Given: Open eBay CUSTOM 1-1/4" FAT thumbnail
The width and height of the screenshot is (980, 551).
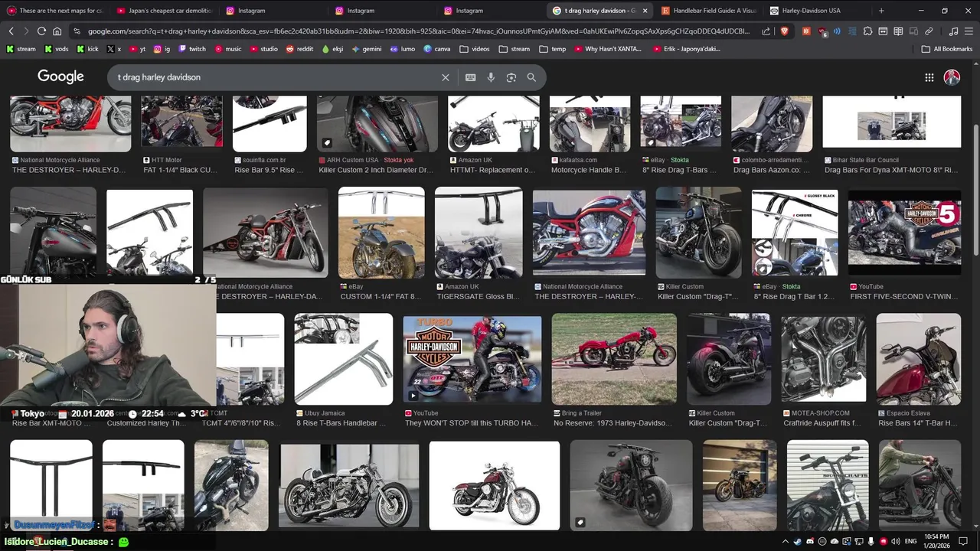Looking at the screenshot, I should (381, 233).
